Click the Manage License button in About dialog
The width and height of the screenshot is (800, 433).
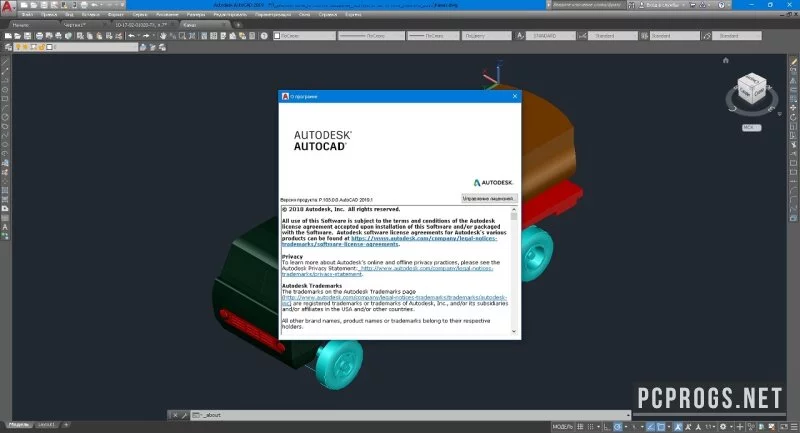tap(489, 198)
